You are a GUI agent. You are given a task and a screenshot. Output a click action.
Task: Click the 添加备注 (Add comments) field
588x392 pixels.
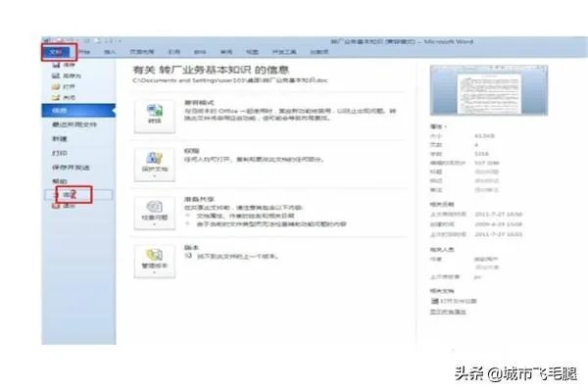click(x=486, y=190)
